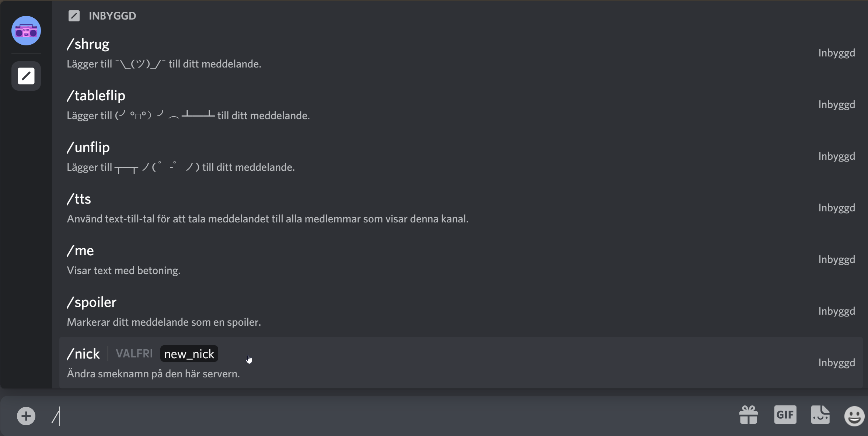
Task: Click the INBYGGD section header text
Action: click(x=112, y=16)
